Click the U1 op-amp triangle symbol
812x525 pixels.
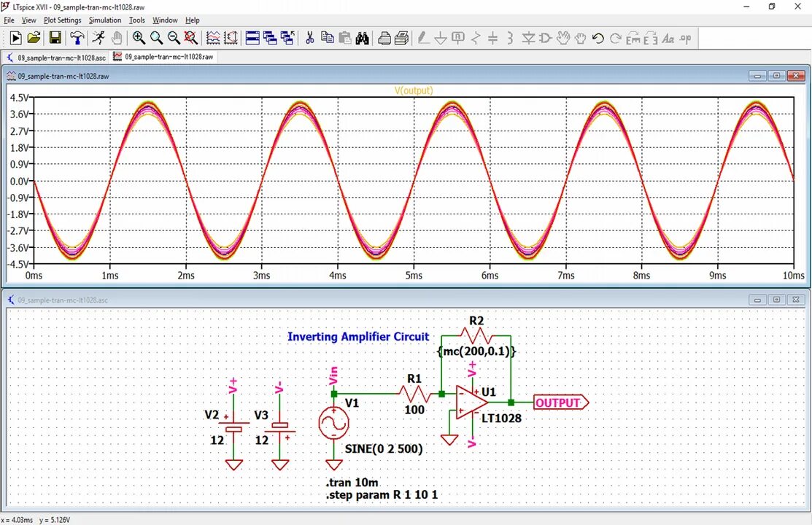472,402
